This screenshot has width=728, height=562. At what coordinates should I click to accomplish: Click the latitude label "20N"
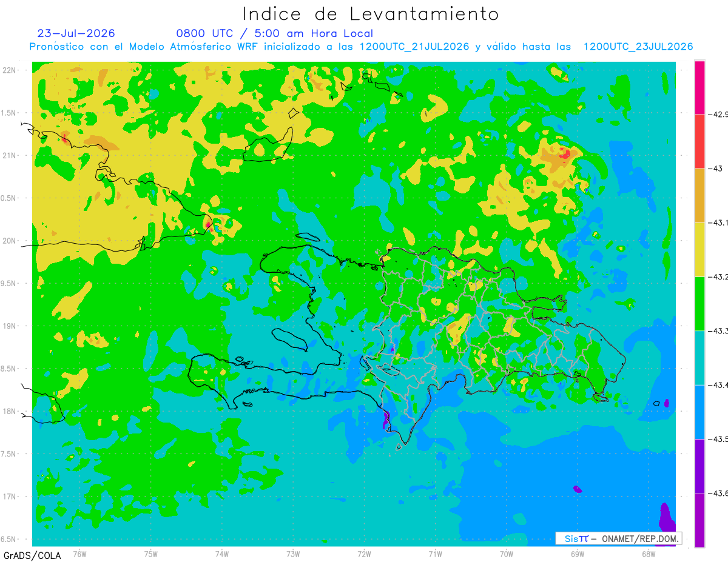click(x=10, y=241)
